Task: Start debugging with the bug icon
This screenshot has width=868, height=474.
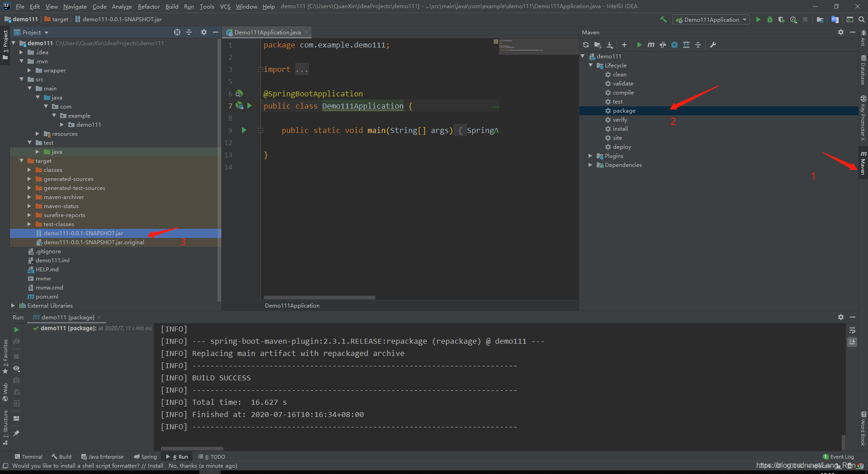Action: (x=770, y=19)
